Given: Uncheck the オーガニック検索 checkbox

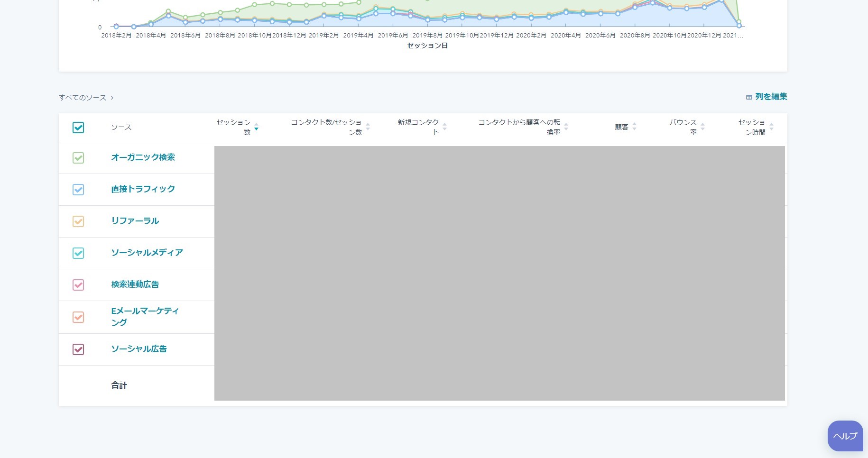Looking at the screenshot, I should (78, 158).
